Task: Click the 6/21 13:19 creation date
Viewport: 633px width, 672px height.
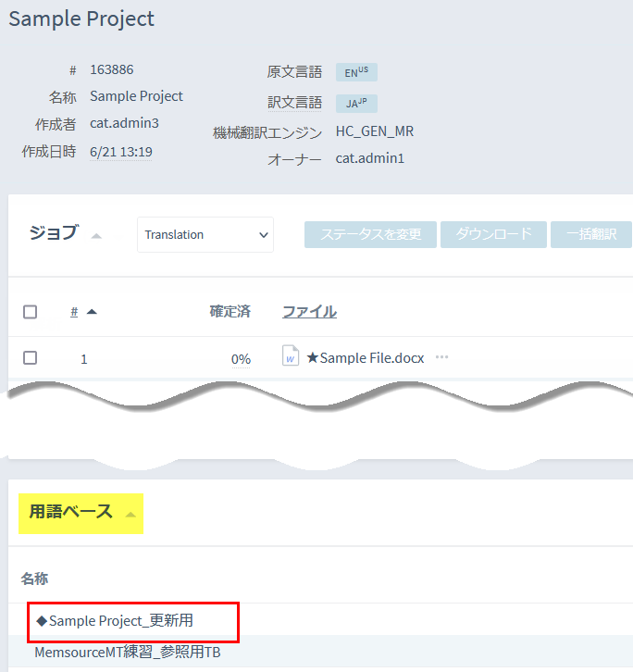Action: point(121,152)
